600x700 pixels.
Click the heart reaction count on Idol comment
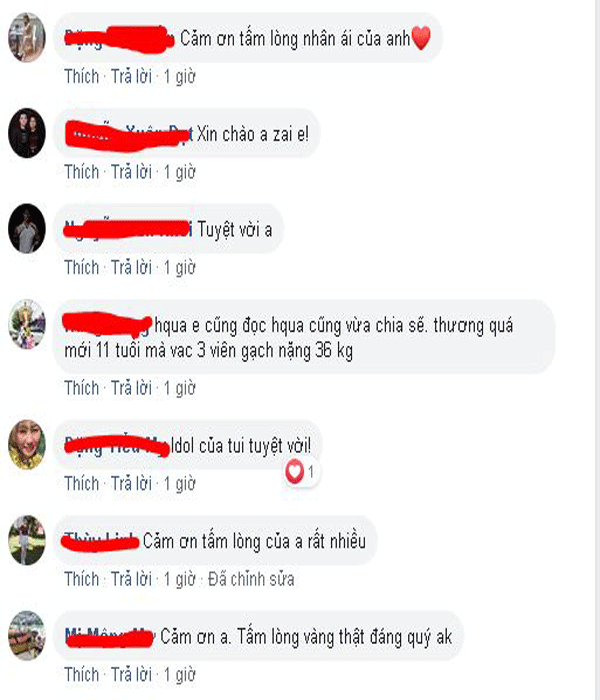coord(301,472)
